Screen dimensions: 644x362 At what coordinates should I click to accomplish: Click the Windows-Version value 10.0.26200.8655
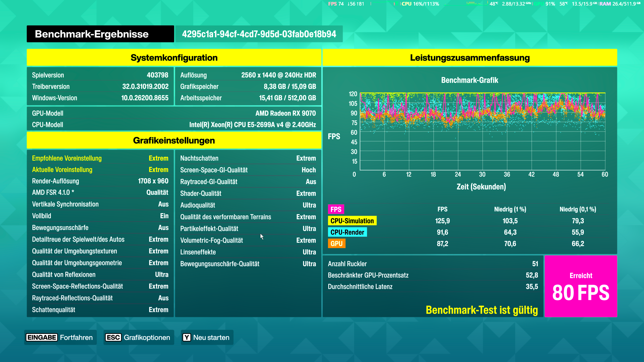click(145, 98)
